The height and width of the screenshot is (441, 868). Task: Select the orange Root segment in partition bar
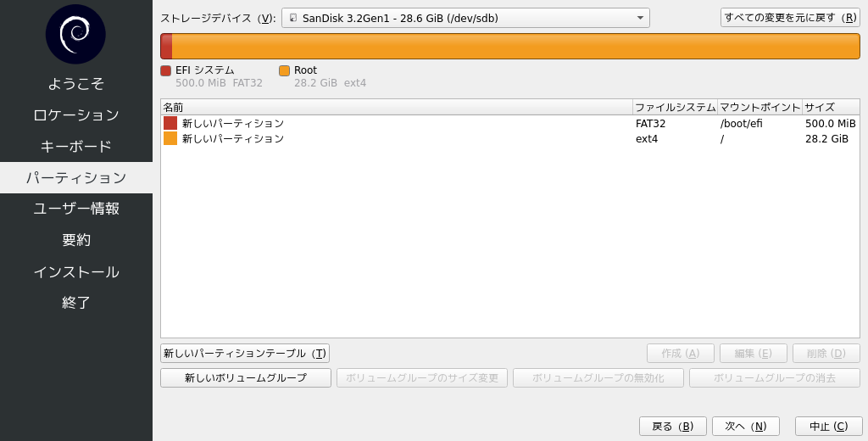click(515, 47)
